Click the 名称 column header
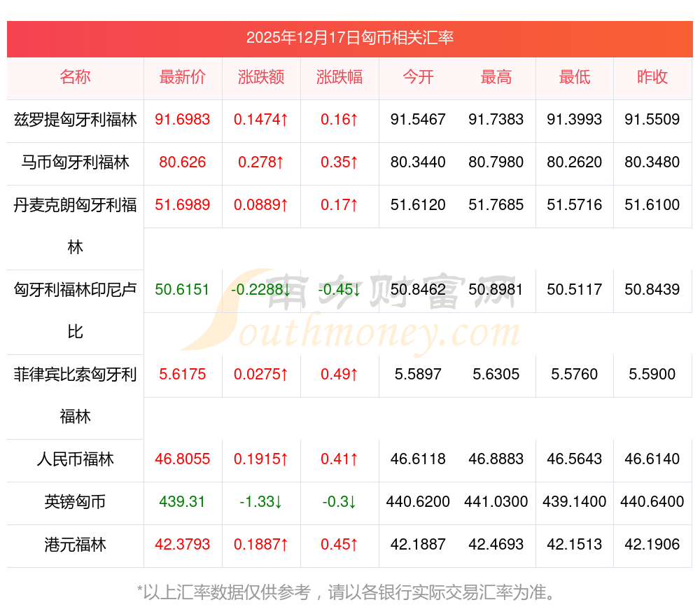Screen dimensions: 700x614 point(75,77)
